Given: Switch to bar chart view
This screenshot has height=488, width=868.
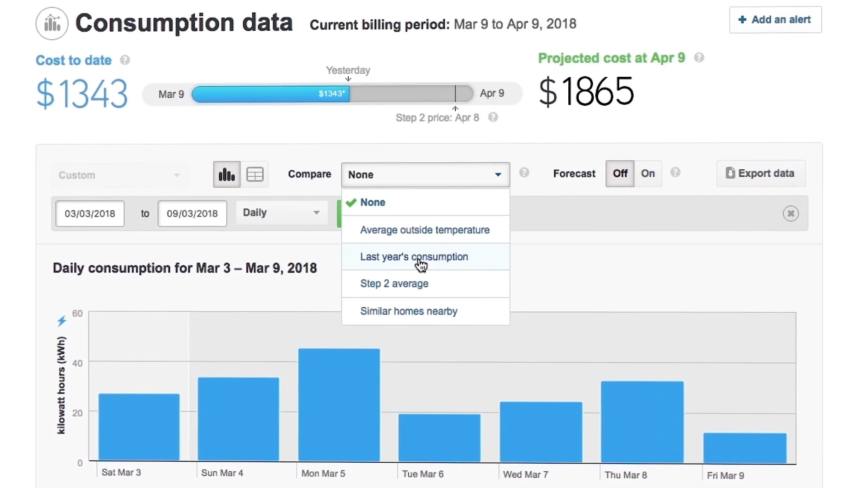Looking at the screenshot, I should pos(226,174).
